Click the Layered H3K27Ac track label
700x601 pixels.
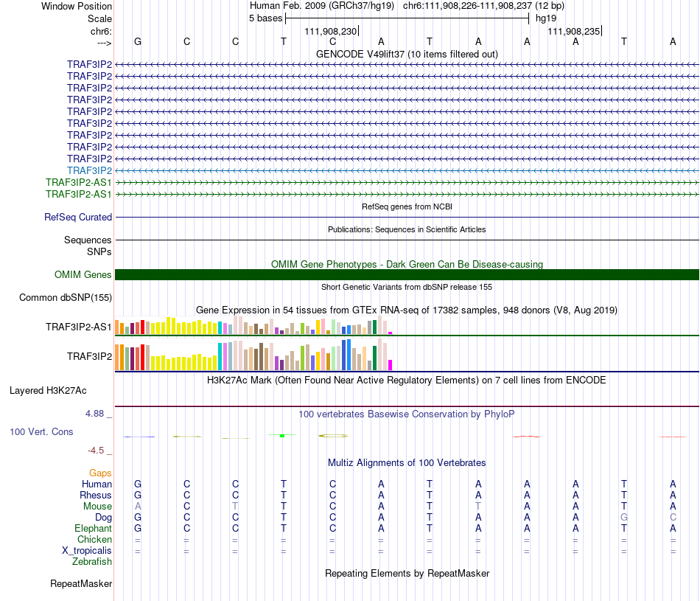tap(48, 391)
